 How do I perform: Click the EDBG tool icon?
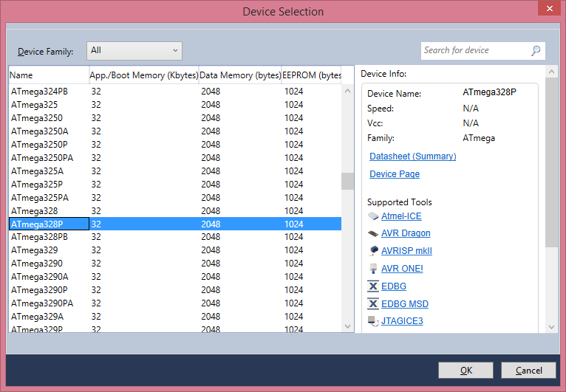[373, 286]
